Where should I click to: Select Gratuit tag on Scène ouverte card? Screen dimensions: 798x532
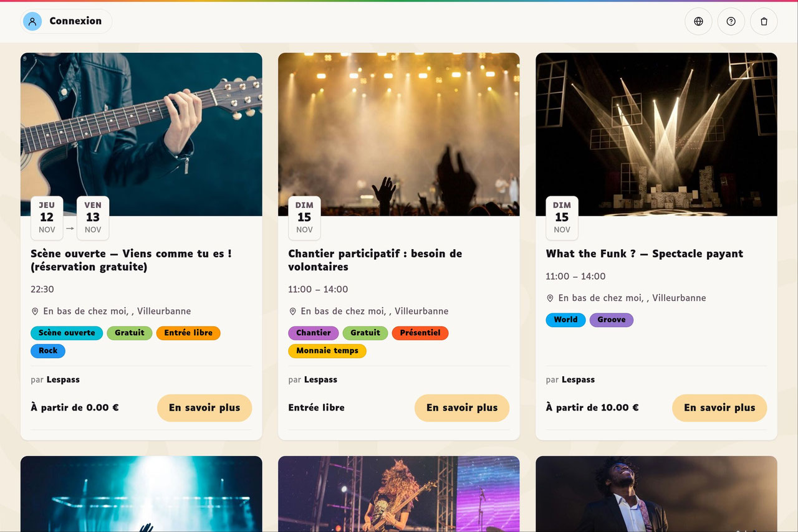coord(130,333)
